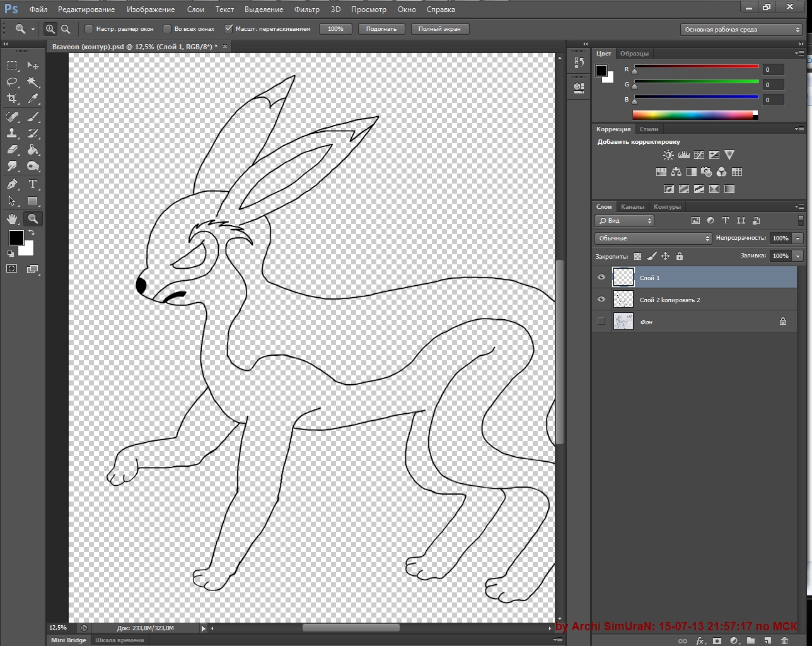Select the Clone Stamp tool

coord(12,133)
